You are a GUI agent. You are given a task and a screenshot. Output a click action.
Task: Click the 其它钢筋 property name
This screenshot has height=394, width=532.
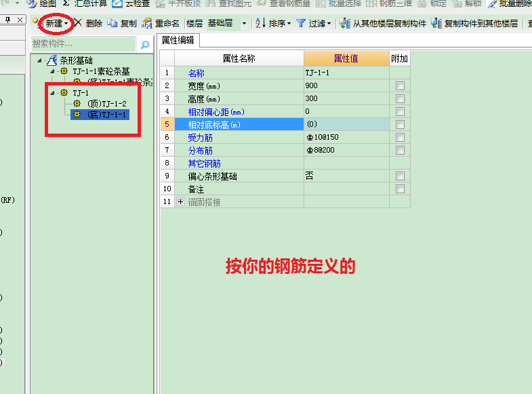(x=204, y=163)
